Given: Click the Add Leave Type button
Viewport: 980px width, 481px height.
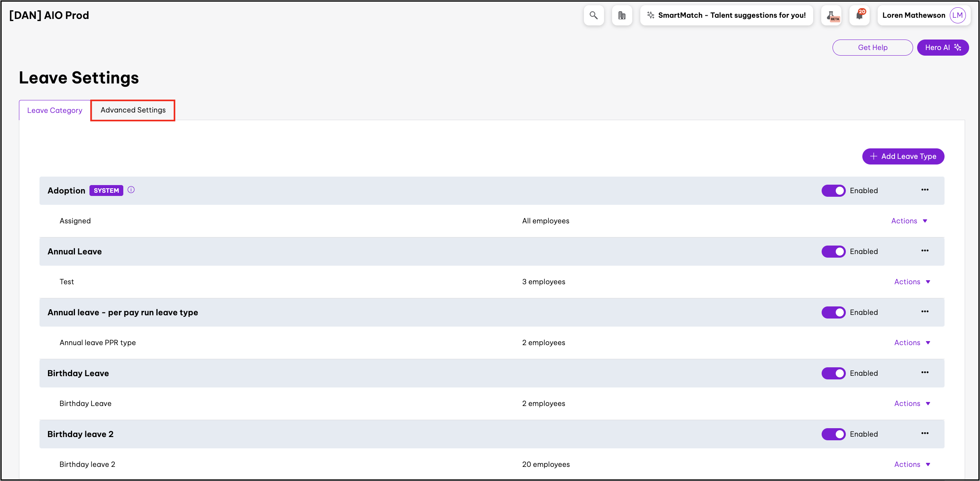Looking at the screenshot, I should pos(903,156).
